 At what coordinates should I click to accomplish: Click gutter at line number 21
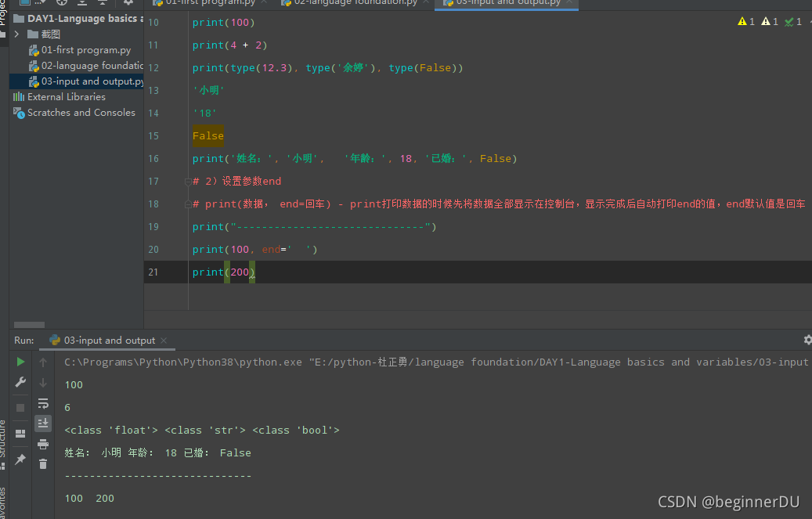pos(153,272)
